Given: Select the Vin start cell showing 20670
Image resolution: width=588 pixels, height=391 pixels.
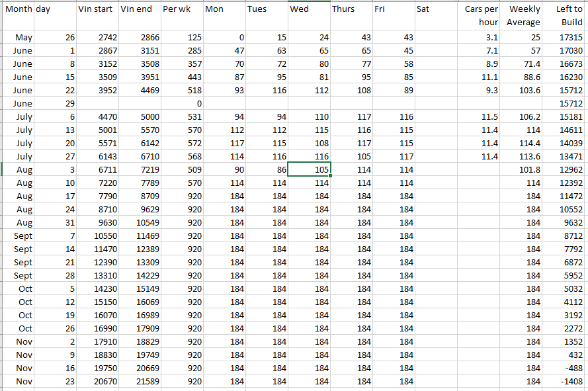Looking at the screenshot, I should click(x=97, y=382).
